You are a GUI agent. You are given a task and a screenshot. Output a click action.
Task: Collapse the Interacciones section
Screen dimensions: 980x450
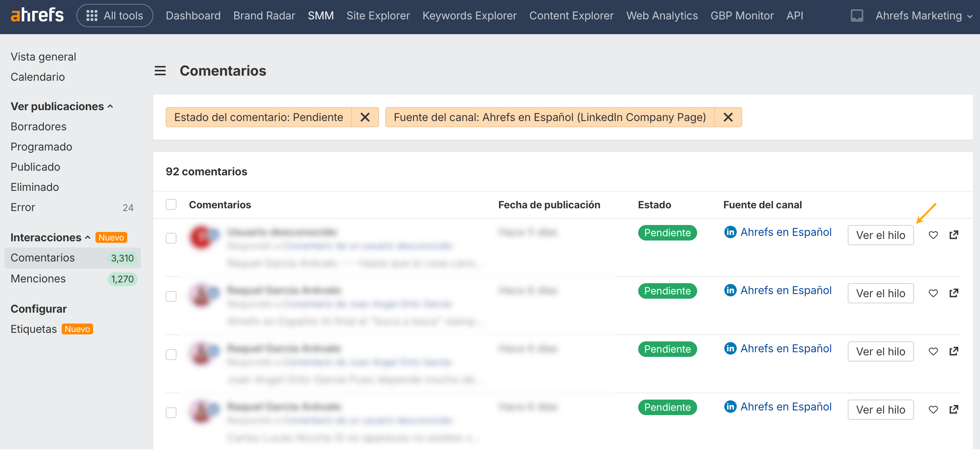(x=50, y=237)
